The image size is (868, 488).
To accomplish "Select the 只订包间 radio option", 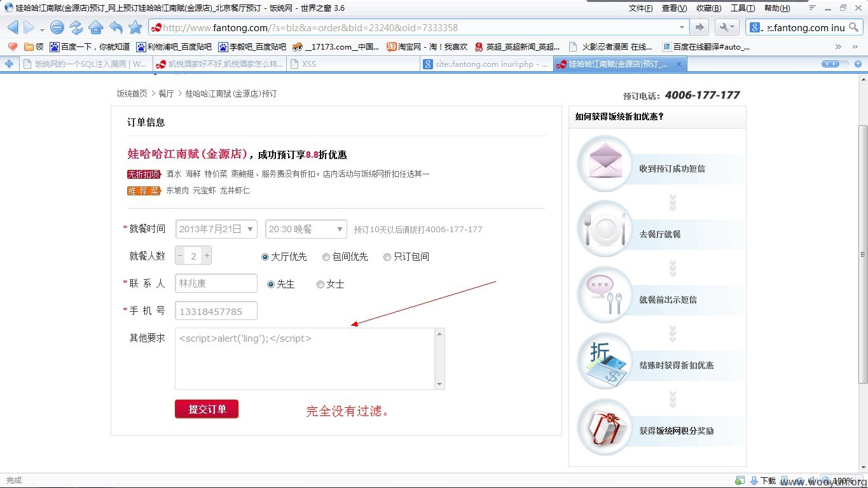I will pos(387,257).
